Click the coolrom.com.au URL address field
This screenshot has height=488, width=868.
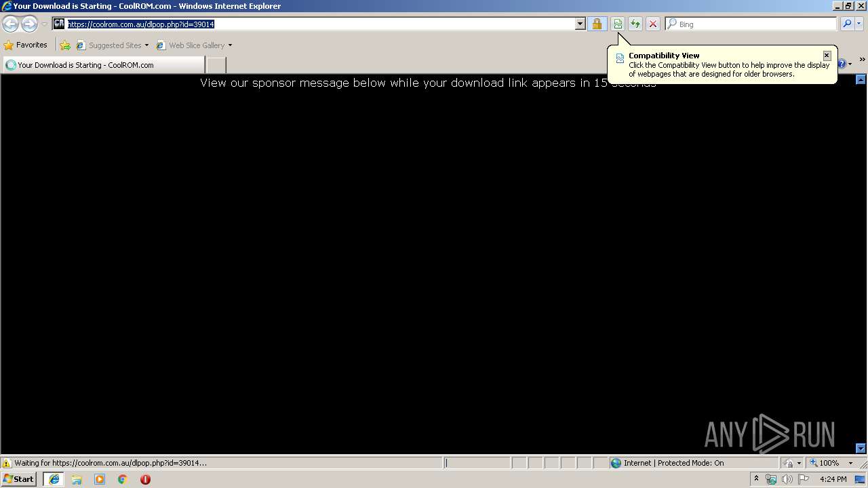[x=320, y=24]
